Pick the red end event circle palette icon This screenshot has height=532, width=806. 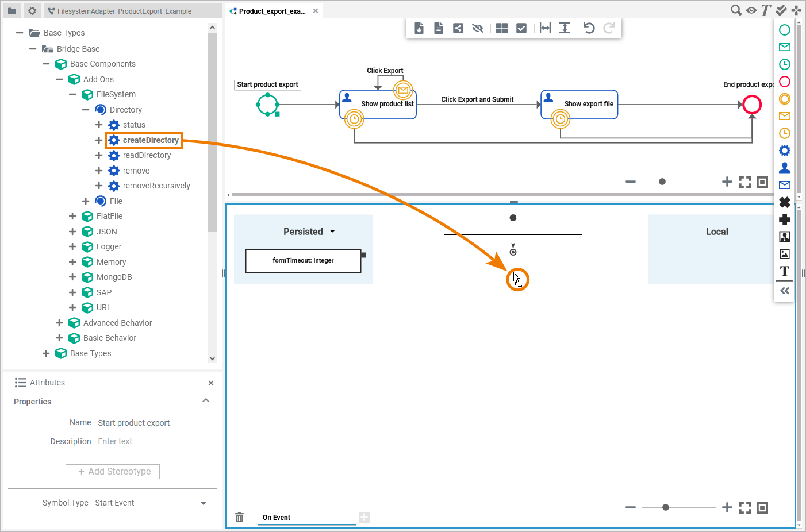(x=784, y=82)
